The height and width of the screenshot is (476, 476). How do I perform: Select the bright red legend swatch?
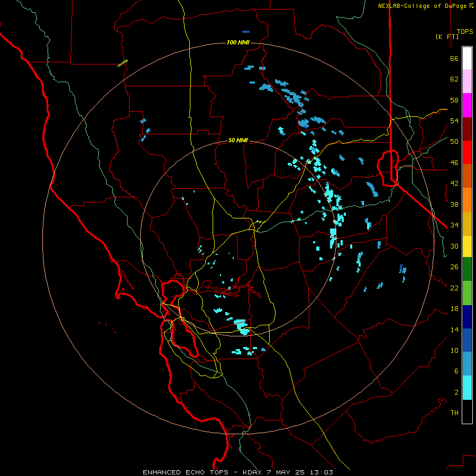(467, 152)
